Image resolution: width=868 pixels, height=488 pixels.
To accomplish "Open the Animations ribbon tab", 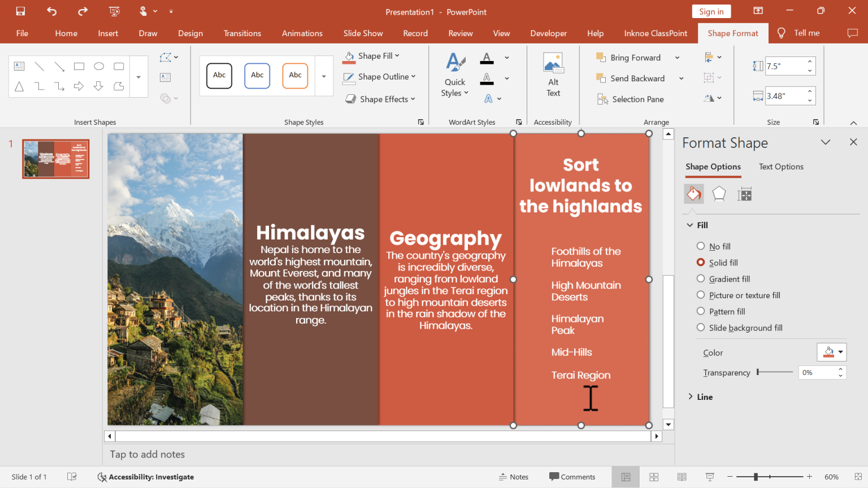I will pyautogui.click(x=302, y=33).
